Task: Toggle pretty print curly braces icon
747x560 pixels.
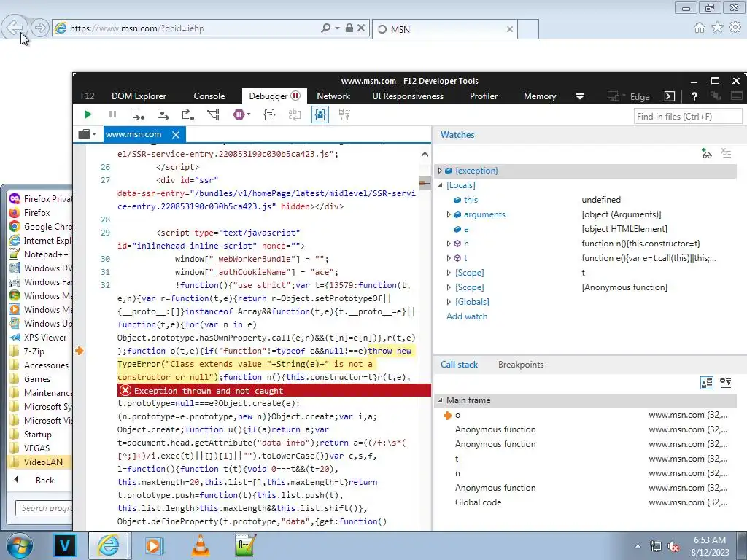Action: point(270,114)
